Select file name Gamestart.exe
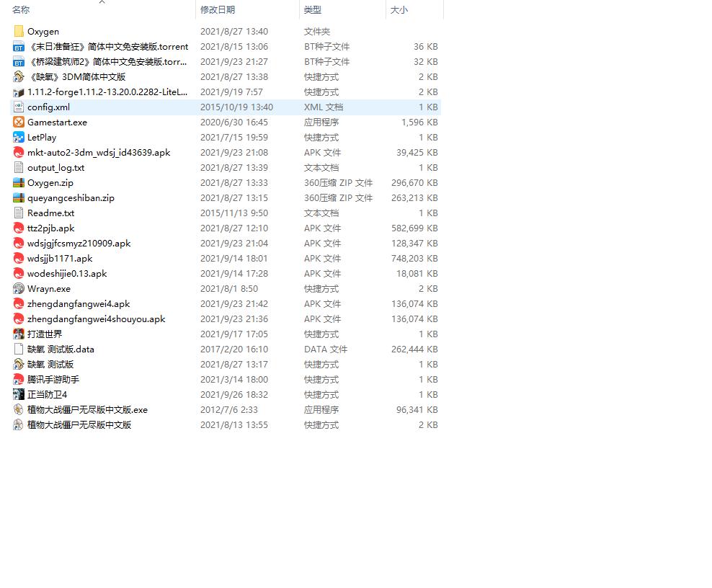712x588 pixels. [x=57, y=122]
